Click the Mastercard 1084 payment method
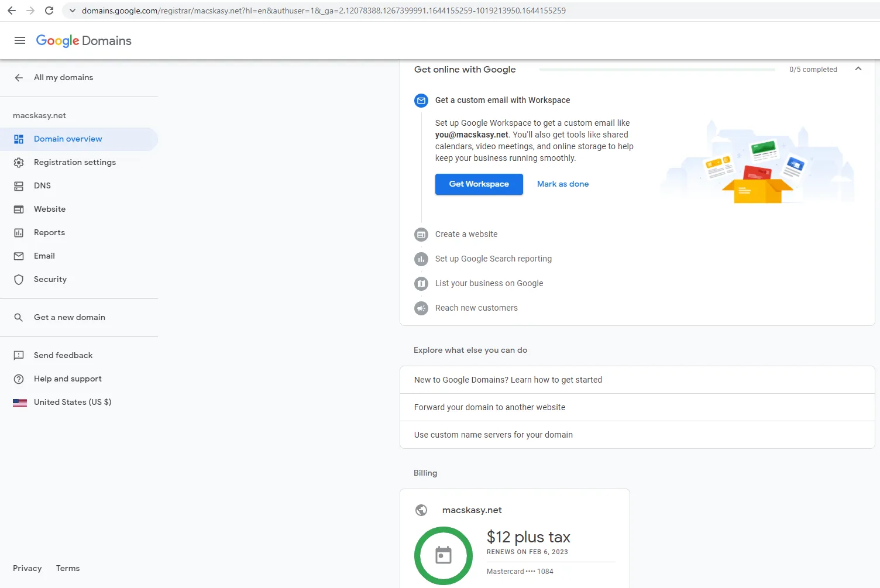Viewport: 880px width, 588px height. click(520, 572)
